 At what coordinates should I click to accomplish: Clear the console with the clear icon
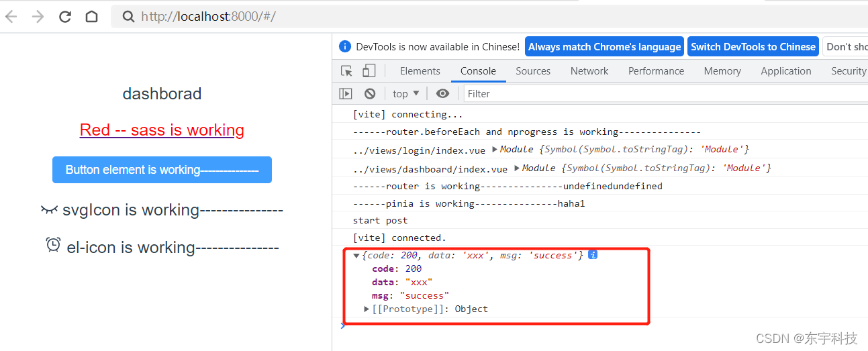[x=370, y=93]
